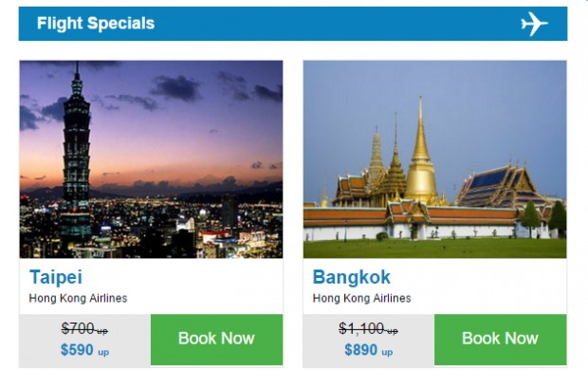Click the $890 up discounted Bangkok price
The height and width of the screenshot is (370, 588).
tap(369, 350)
